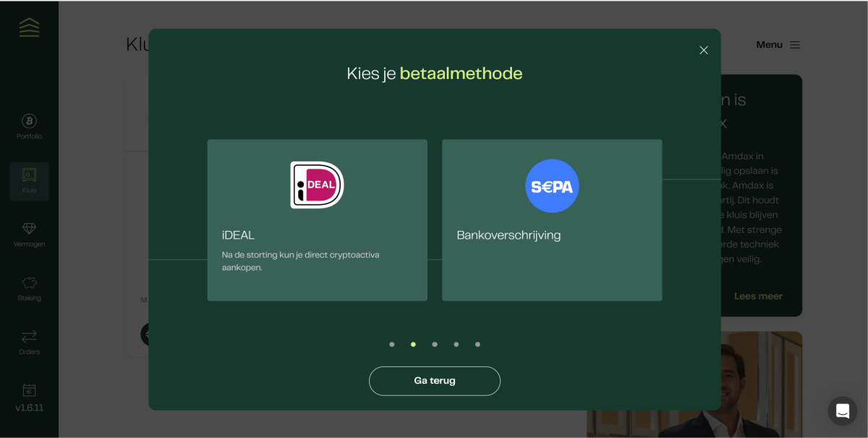Open Portfolio from the sidebar

pos(30,126)
